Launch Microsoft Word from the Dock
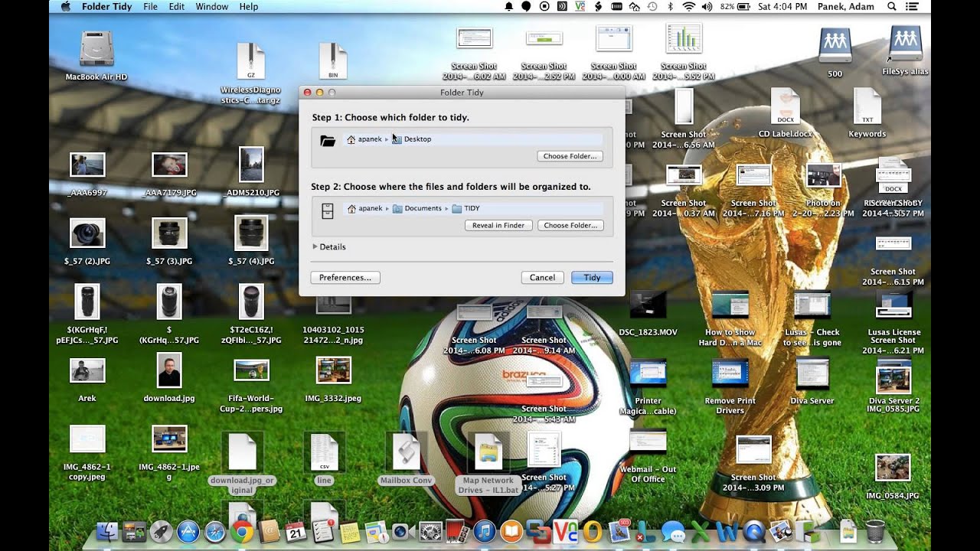 (727, 532)
